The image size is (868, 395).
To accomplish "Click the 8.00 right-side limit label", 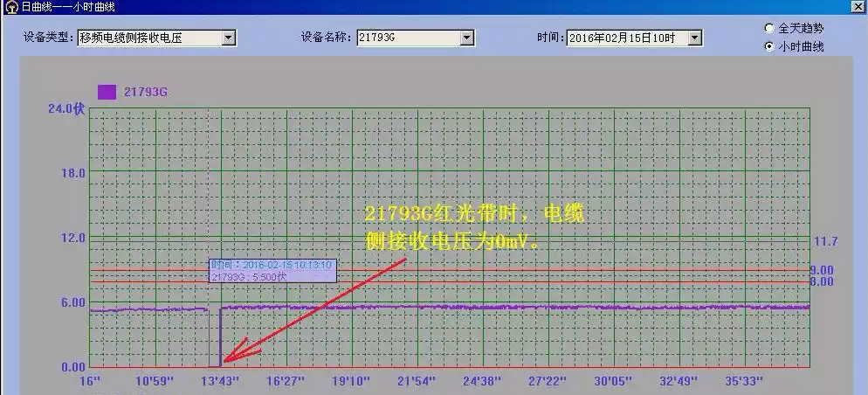I will (x=822, y=281).
